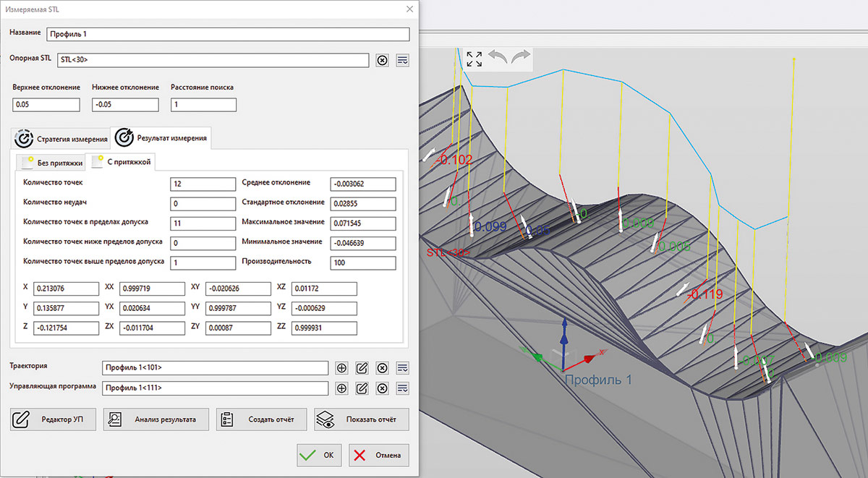868x478 pixels.
Task: Click the Количество точек ниже пределов допуска value
Action: 203,242
